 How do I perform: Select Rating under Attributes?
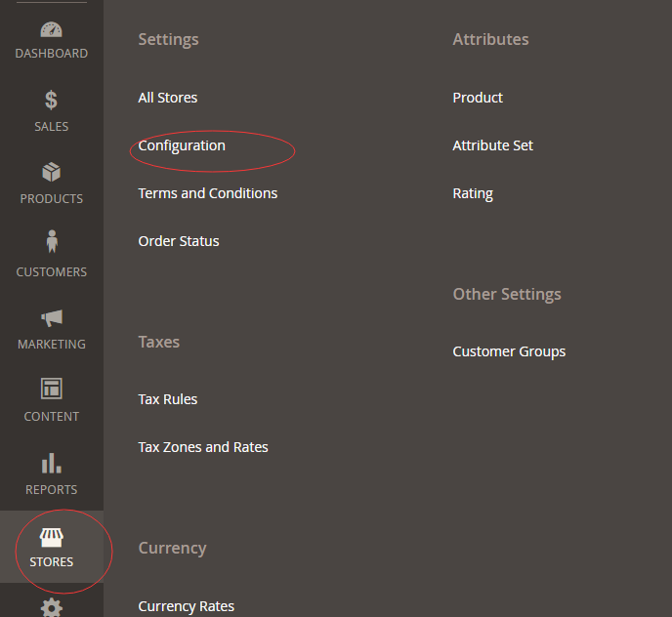pos(473,194)
